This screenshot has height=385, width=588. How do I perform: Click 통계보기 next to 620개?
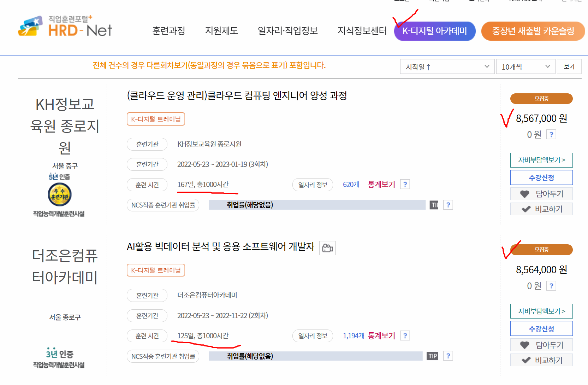coord(381,185)
